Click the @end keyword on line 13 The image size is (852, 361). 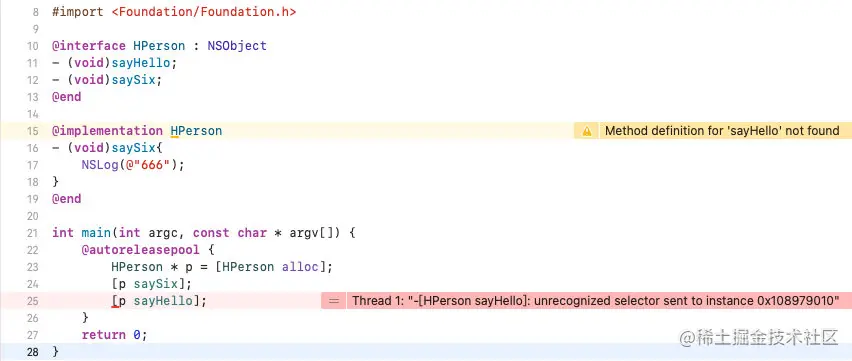pos(67,97)
